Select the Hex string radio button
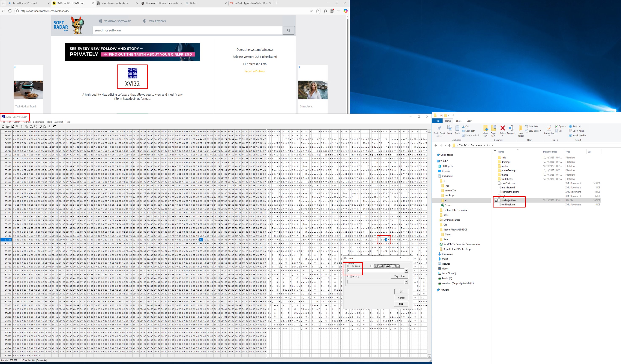This screenshot has height=364, width=621. click(x=348, y=276)
